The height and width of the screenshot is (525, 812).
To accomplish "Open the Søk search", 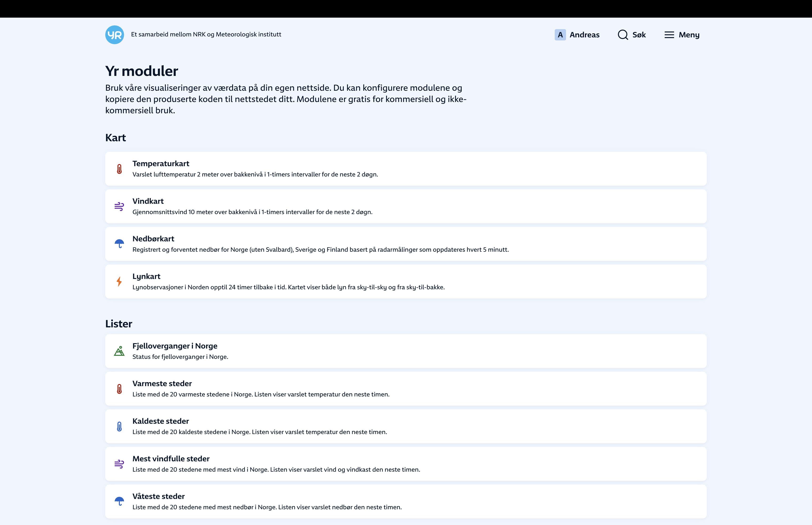I will pos(639,35).
